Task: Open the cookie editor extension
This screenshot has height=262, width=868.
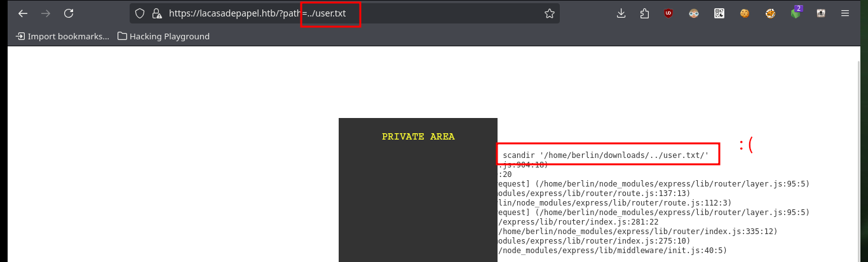Action: 744,13
